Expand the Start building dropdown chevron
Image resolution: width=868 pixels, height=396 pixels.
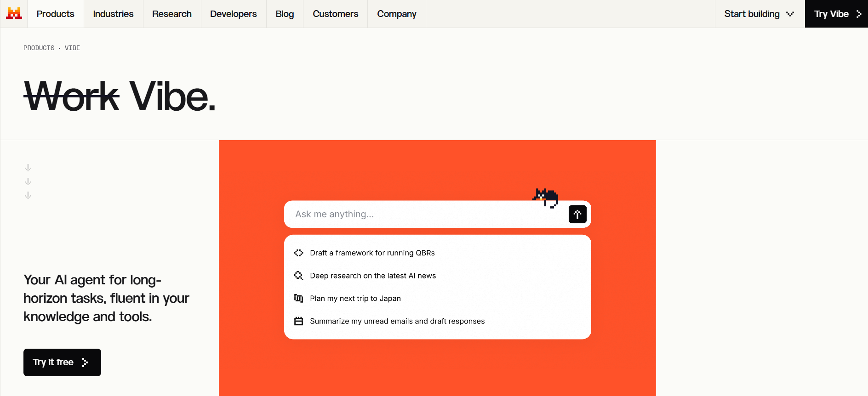[790, 14]
